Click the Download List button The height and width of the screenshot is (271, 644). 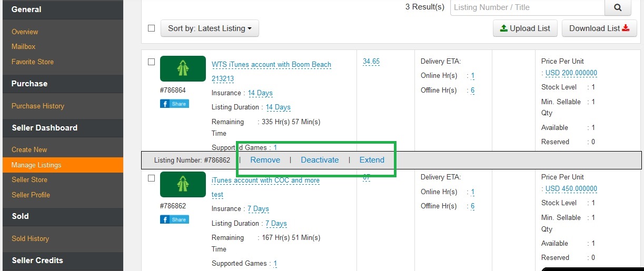click(x=599, y=28)
